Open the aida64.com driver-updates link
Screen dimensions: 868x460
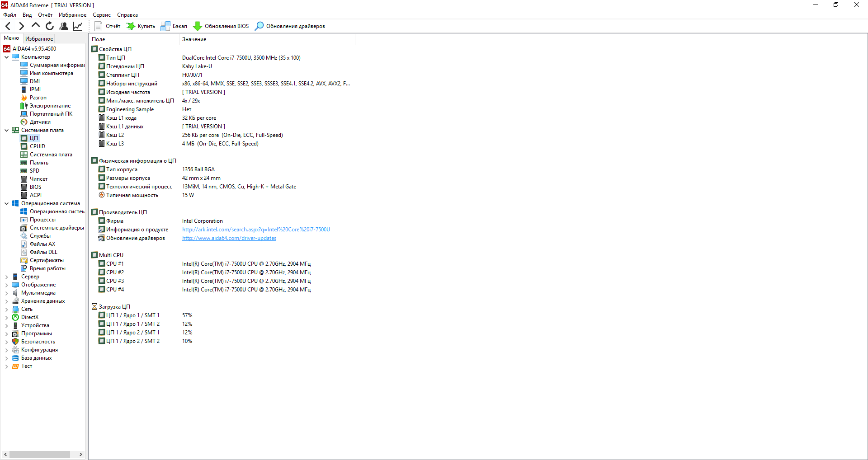point(229,238)
